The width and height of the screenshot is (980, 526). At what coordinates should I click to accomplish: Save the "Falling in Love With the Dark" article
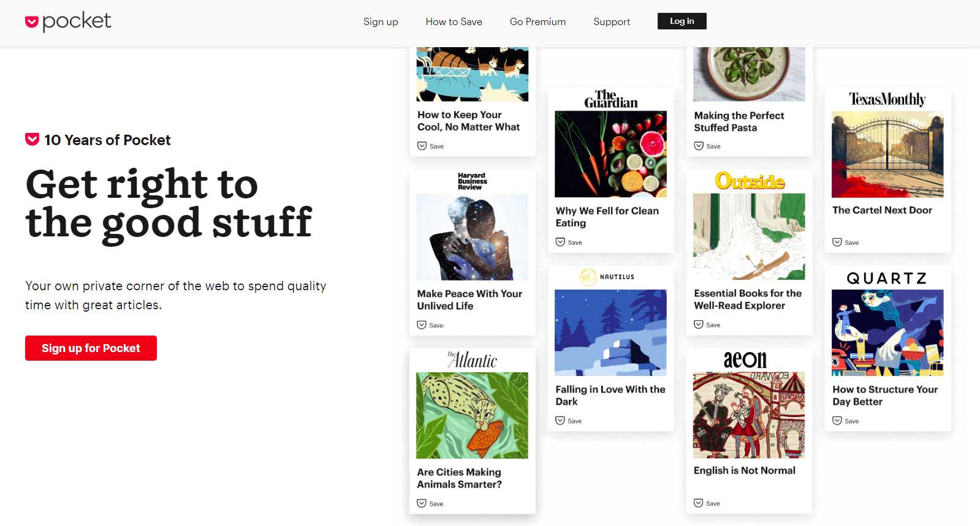coord(569,421)
